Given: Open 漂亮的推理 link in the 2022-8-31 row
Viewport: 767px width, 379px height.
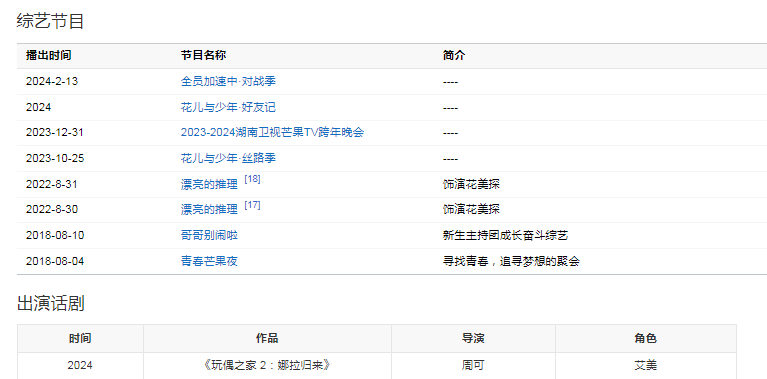Looking at the screenshot, I should (x=209, y=184).
